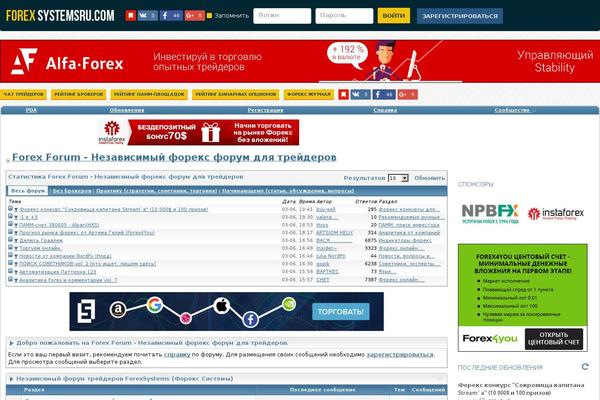Open the PDA menu item
Image resolution: width=600 pixels, height=400 pixels.
click(x=31, y=110)
